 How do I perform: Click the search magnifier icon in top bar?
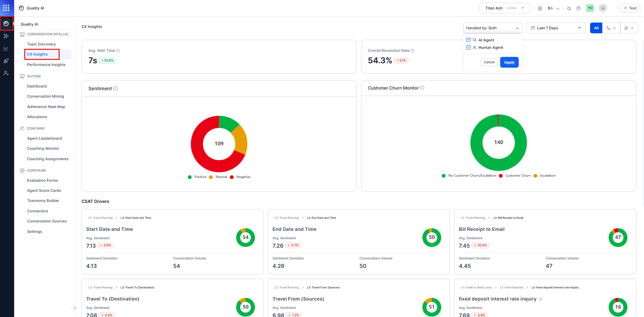click(x=569, y=8)
